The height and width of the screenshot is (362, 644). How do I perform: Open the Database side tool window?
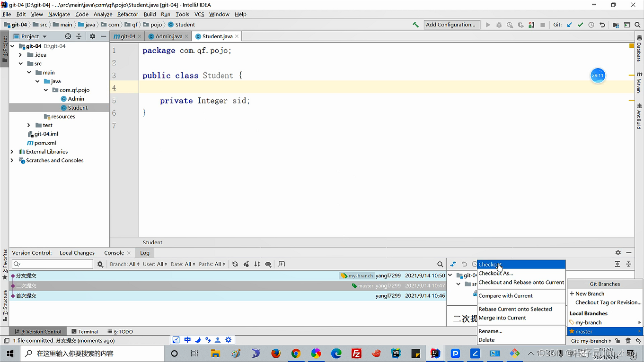pos(639,49)
